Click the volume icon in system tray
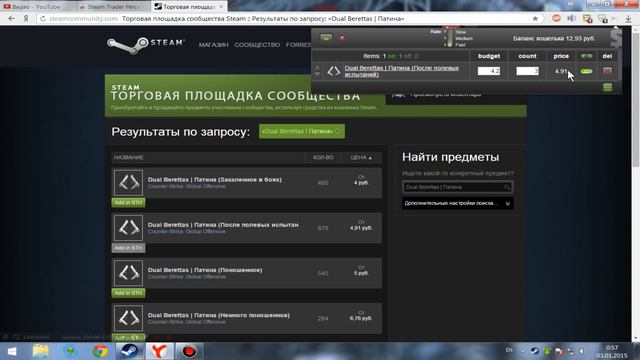Screen dimensions: 640x360 click(581, 351)
